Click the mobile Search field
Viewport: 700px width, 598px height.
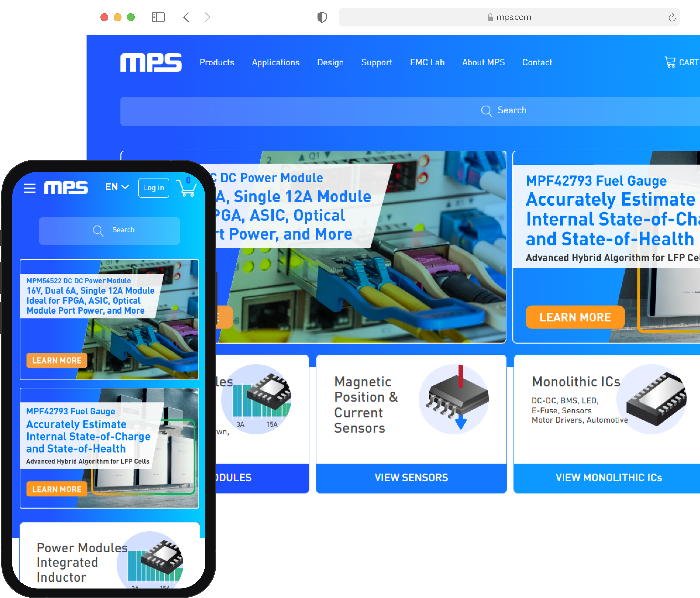(110, 231)
